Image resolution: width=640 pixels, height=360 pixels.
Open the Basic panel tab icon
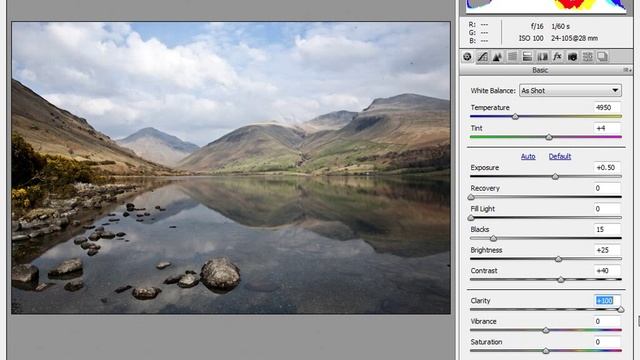click(x=467, y=57)
